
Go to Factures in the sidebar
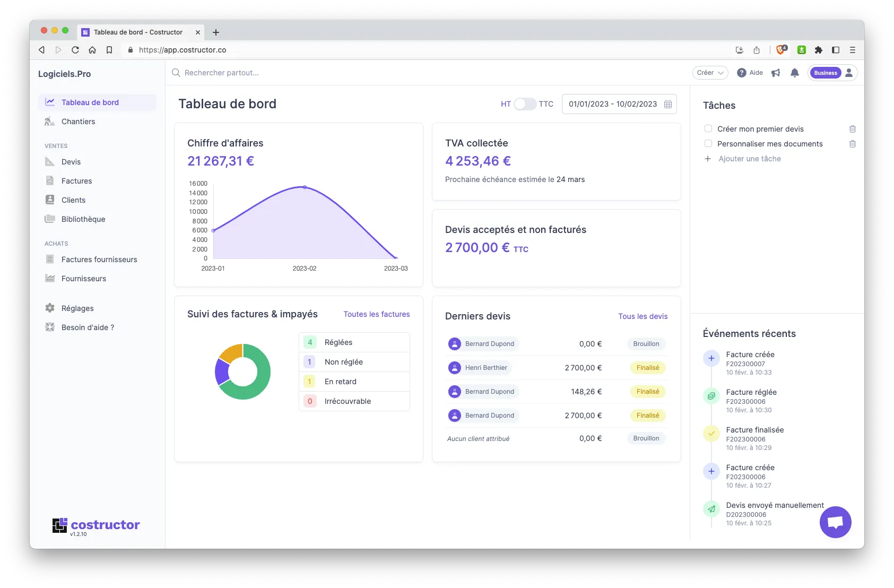point(76,181)
